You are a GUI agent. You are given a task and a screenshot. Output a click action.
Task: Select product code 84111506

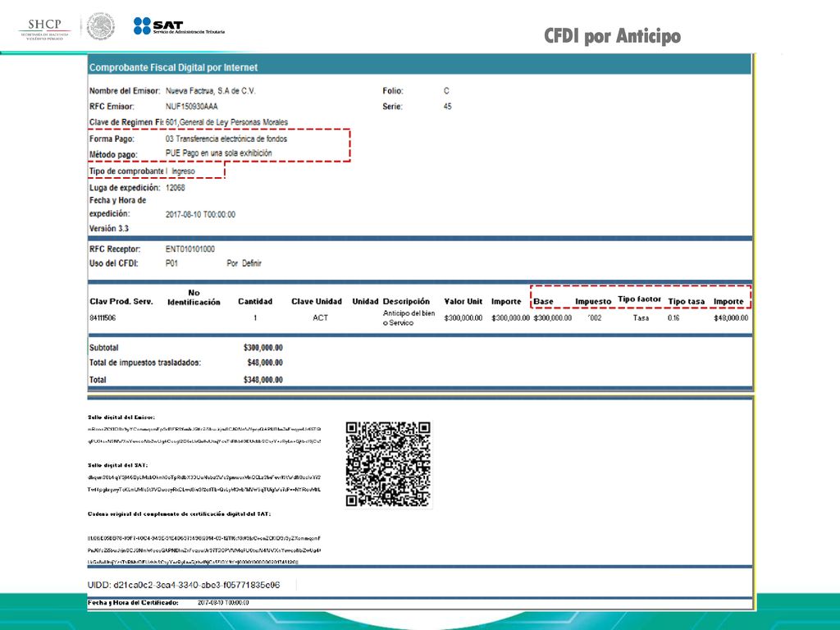pyautogui.click(x=103, y=317)
